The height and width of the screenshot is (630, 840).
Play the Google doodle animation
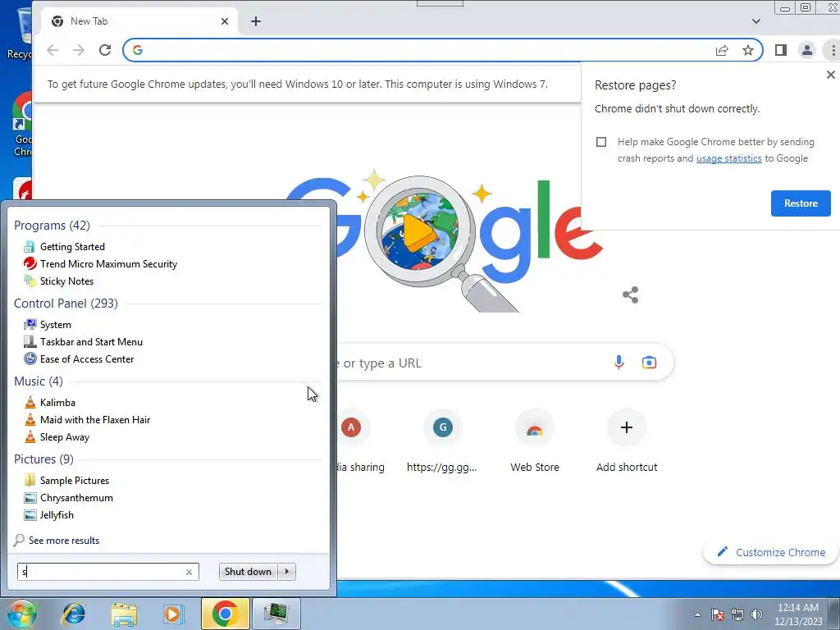pyautogui.click(x=419, y=231)
